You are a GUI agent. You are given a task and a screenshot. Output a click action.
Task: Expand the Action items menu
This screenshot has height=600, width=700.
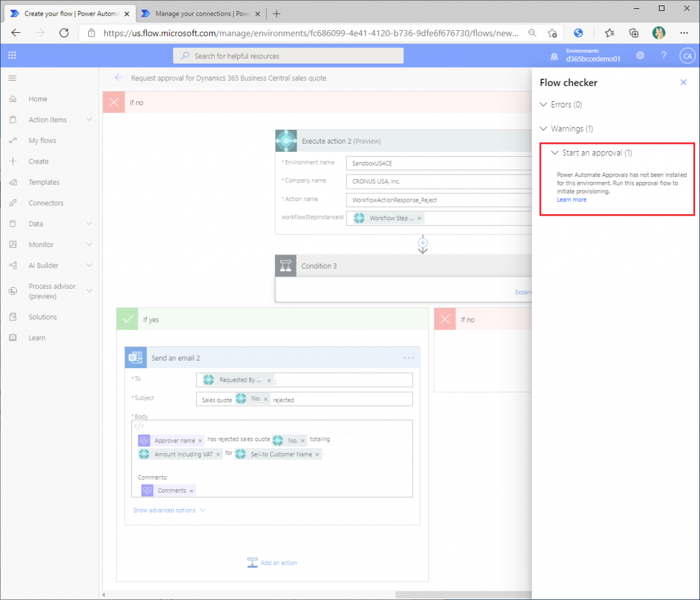[90, 119]
